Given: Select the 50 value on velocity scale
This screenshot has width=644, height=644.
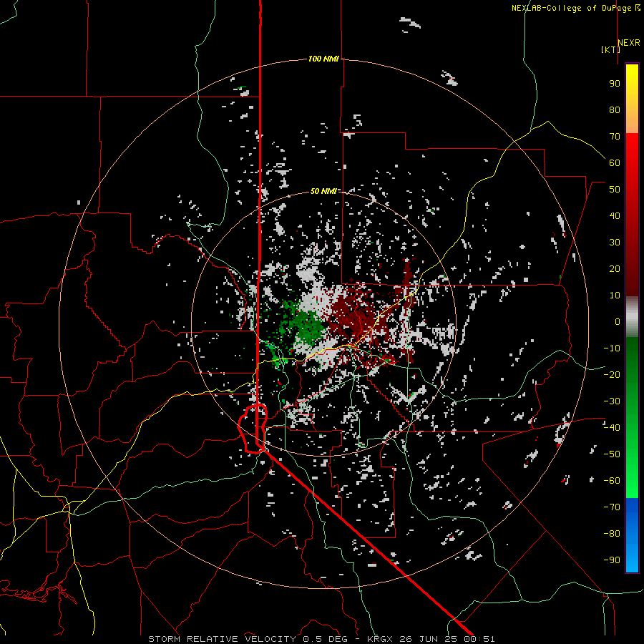Looking at the screenshot, I should [615, 190].
